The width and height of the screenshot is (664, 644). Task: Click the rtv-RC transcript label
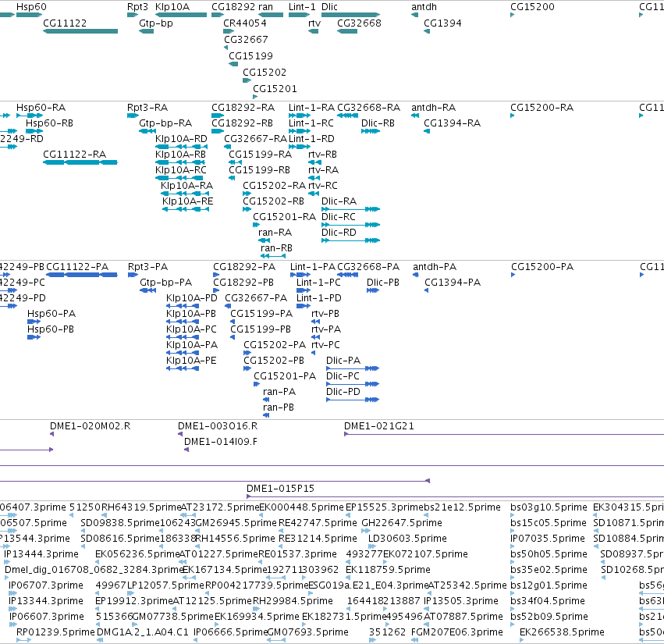(323, 185)
